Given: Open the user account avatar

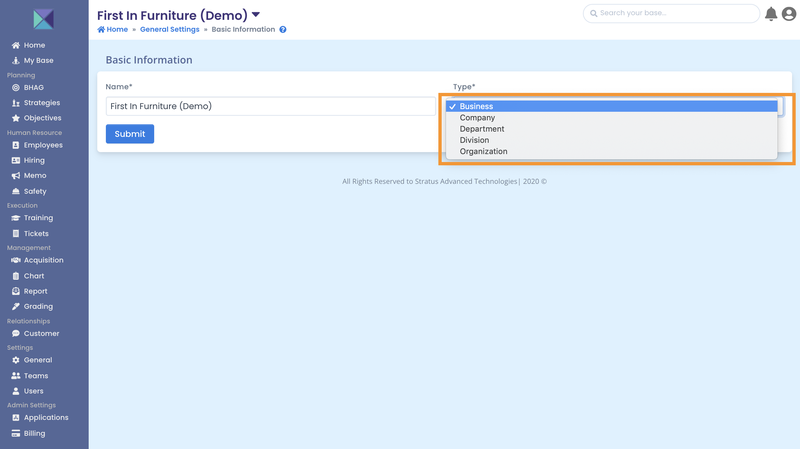Looking at the screenshot, I should tap(789, 14).
